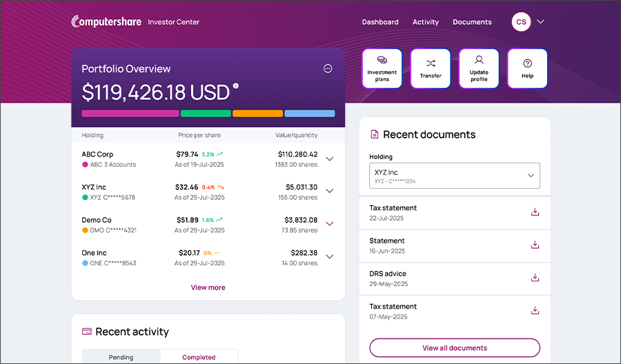The width and height of the screenshot is (621, 364).
Task: Open the Update profile tile
Action: pos(479,69)
